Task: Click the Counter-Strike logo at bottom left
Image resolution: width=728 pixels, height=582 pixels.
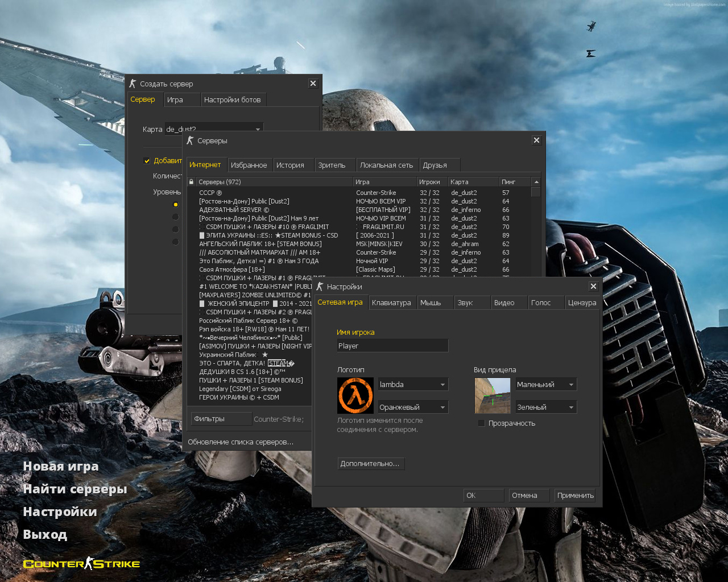Action: pyautogui.click(x=81, y=564)
